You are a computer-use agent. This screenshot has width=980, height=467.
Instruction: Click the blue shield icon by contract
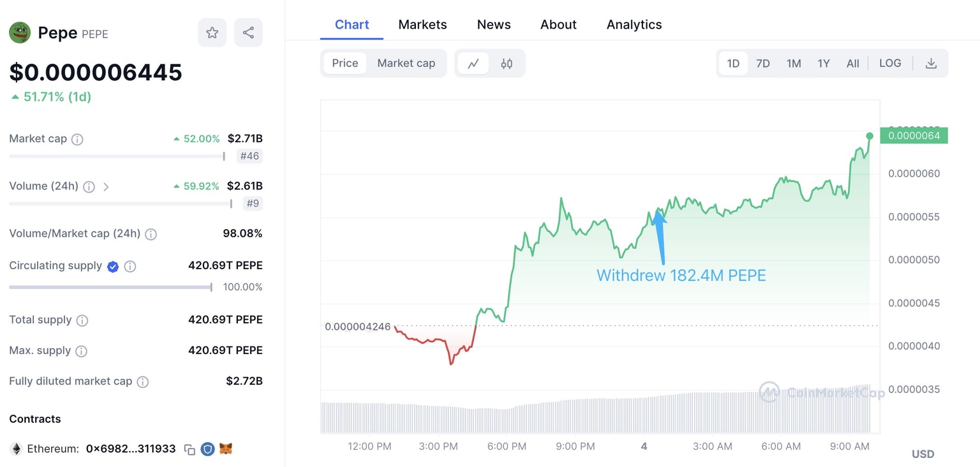pos(207,449)
